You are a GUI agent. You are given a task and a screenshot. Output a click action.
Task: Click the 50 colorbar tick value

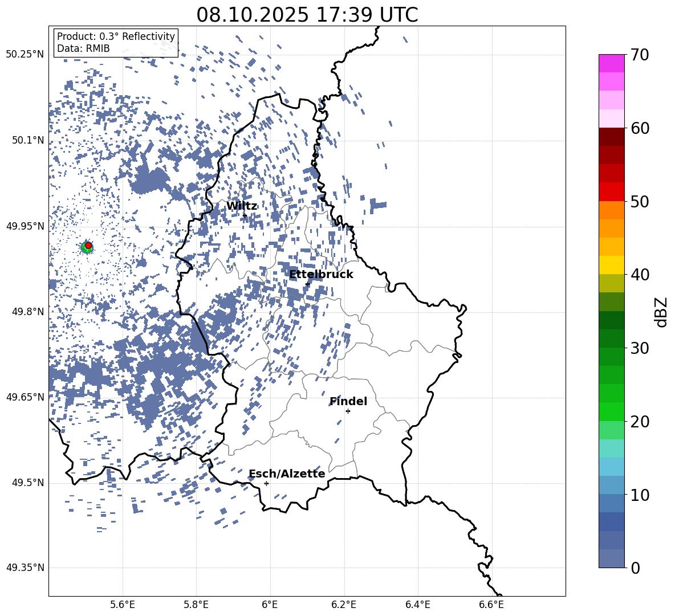pyautogui.click(x=640, y=202)
